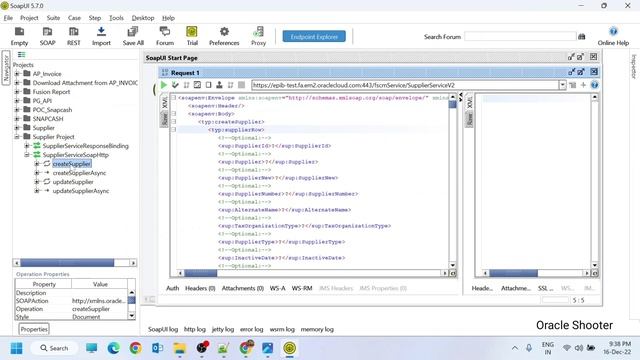The width and height of the screenshot is (640, 360).
Task: Open the Headers (0) tab
Action: 200,288
